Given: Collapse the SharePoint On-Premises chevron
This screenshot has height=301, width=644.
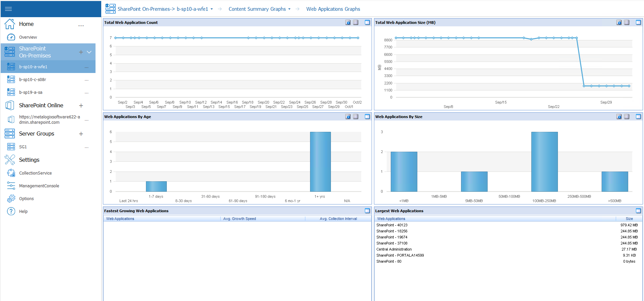Looking at the screenshot, I should click(x=89, y=52).
